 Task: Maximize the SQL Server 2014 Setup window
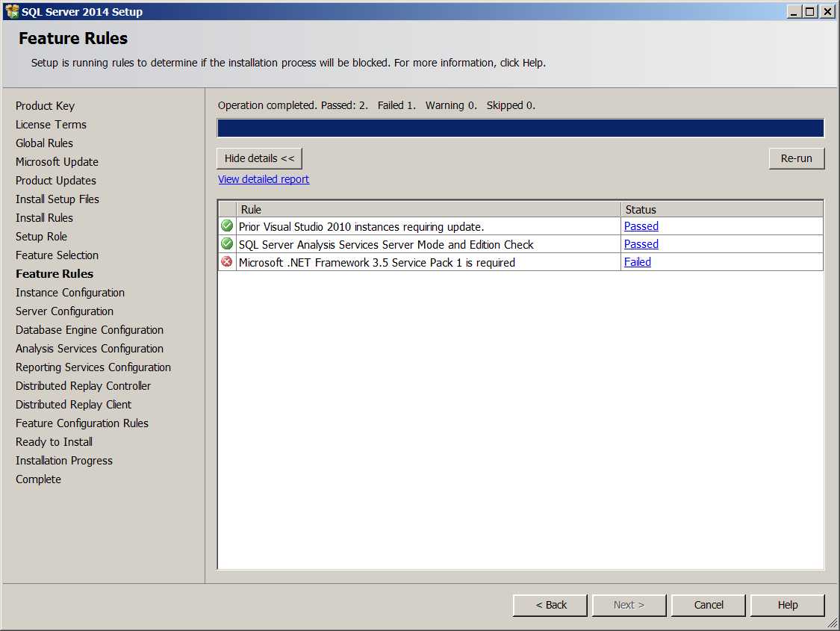pos(810,11)
